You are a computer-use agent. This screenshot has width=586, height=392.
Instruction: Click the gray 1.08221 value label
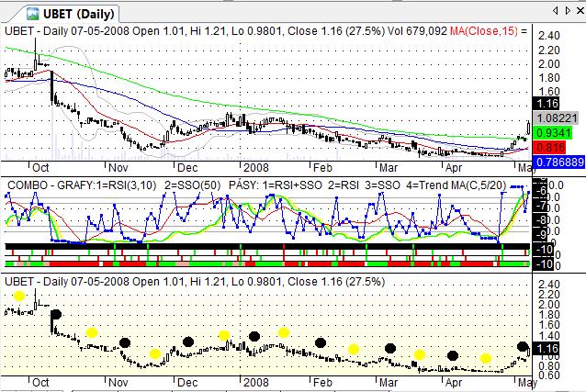tap(557, 118)
